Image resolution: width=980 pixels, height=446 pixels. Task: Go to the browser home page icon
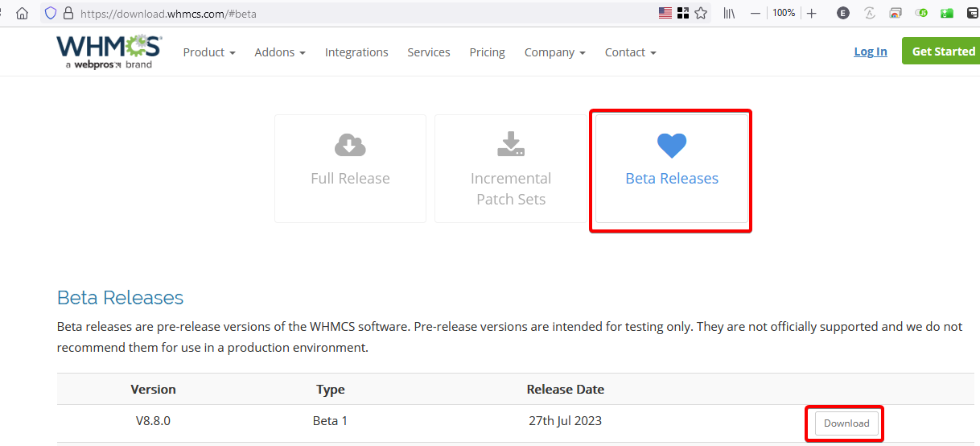tap(23, 13)
